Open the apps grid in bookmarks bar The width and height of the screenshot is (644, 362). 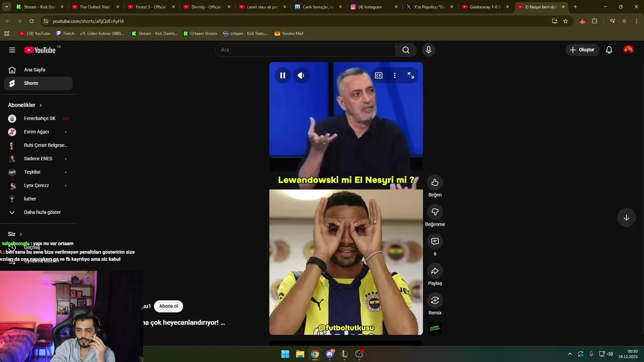click(7, 34)
